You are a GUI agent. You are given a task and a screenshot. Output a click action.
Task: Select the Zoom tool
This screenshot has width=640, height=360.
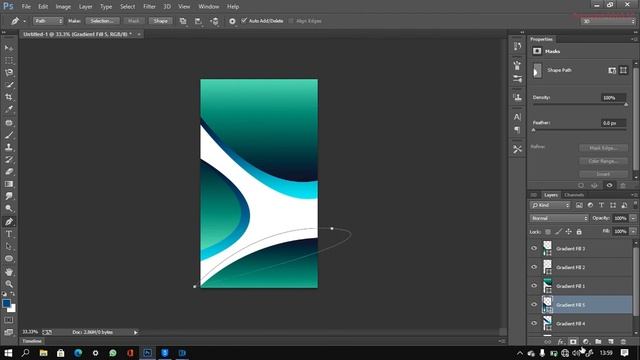click(9, 284)
